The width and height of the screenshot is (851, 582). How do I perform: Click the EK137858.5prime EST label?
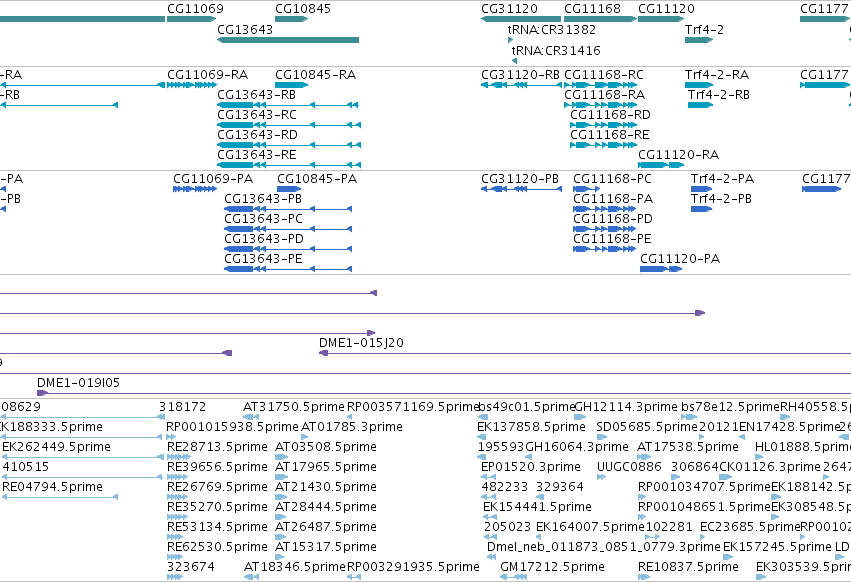point(531,427)
